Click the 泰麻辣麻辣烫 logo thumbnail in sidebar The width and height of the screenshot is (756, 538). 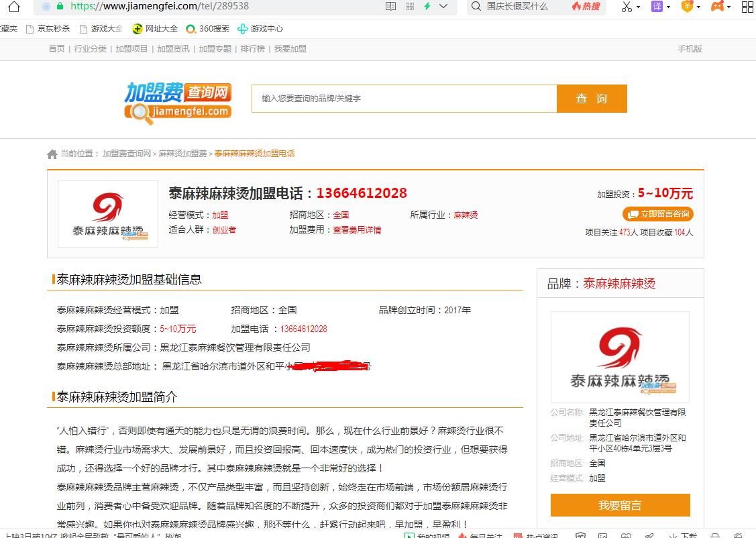(620, 356)
